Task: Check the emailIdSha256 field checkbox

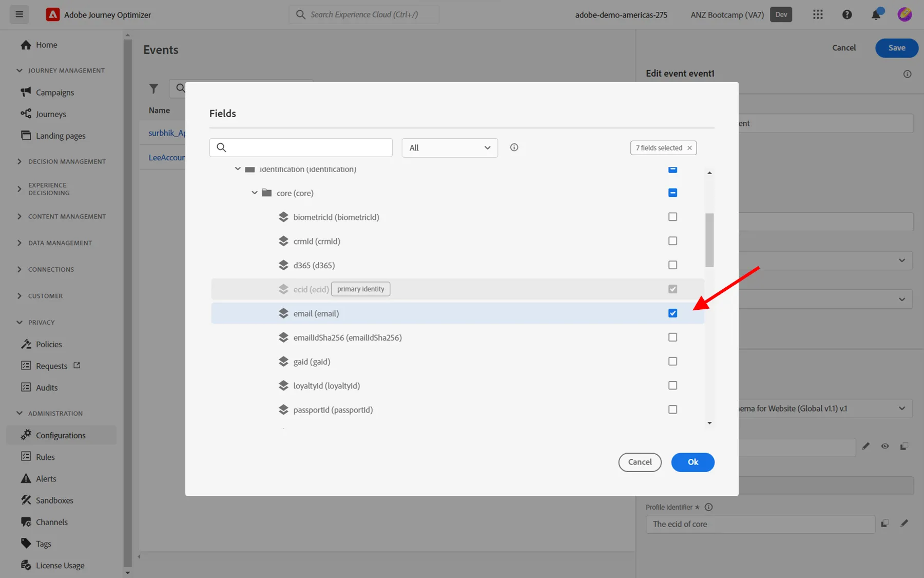Action: click(x=672, y=338)
